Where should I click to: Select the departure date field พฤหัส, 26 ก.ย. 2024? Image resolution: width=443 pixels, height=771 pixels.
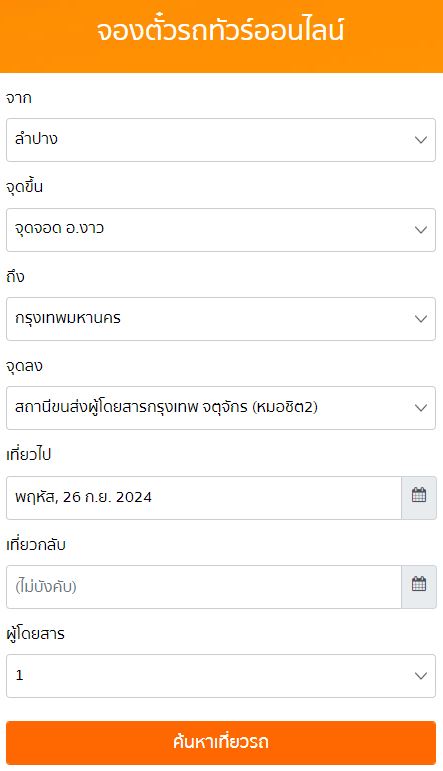204,497
